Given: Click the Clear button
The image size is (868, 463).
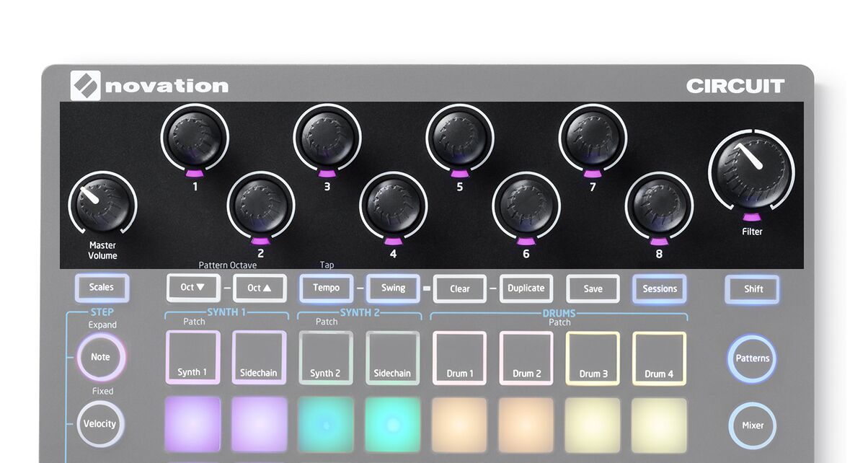Looking at the screenshot, I should 460,288.
